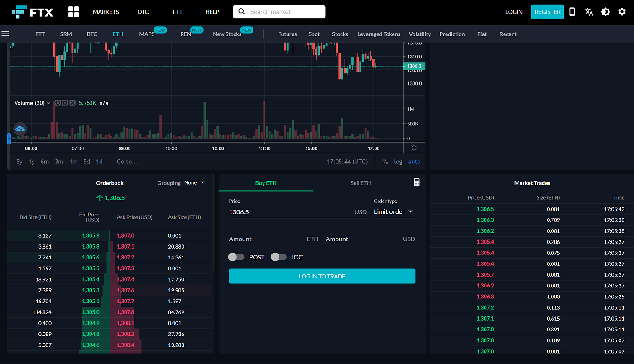
Task: Toggle the POST switch
Action: point(236,257)
